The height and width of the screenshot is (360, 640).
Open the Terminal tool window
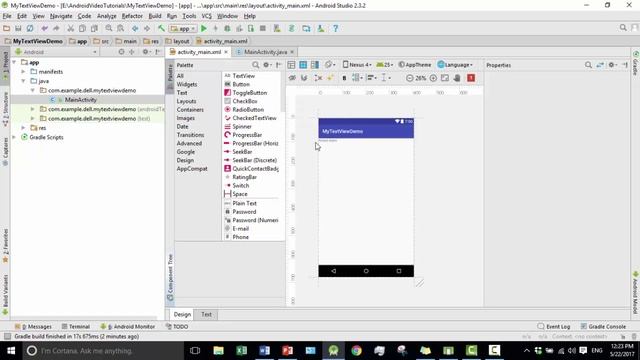point(76,327)
